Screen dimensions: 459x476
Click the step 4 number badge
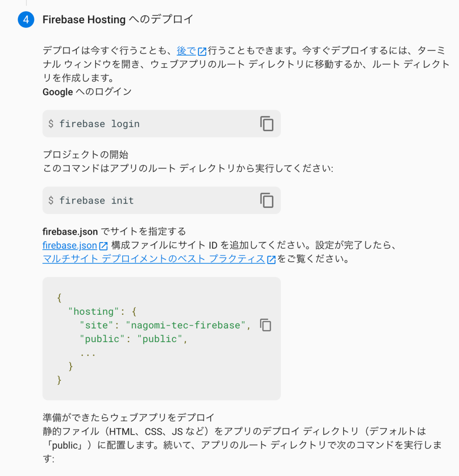[x=26, y=20]
